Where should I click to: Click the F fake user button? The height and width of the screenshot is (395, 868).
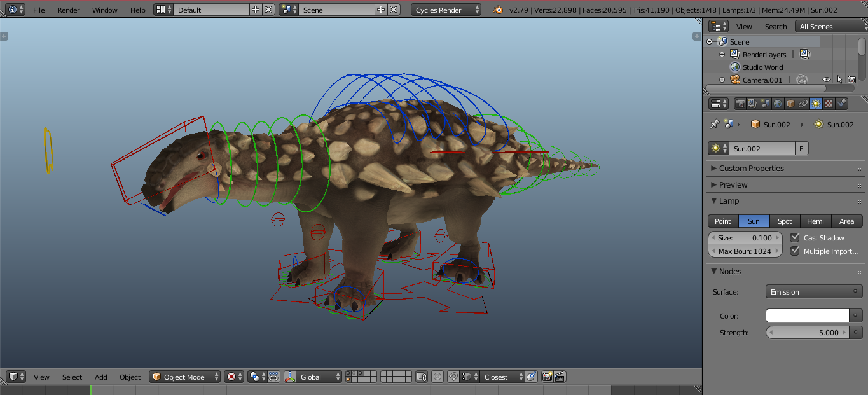pyautogui.click(x=801, y=149)
